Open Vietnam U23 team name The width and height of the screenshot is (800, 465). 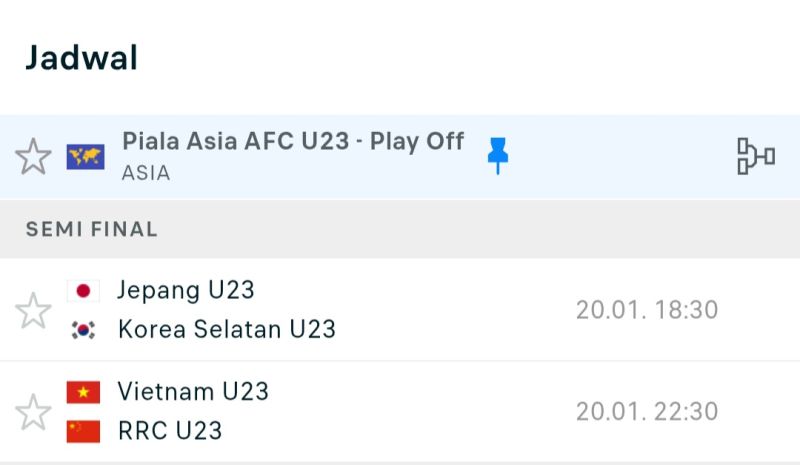click(193, 392)
